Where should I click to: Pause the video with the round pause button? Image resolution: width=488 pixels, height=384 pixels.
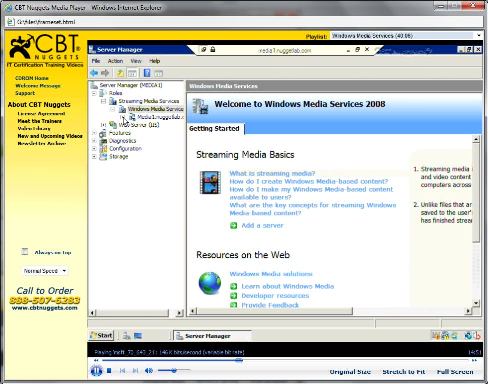tap(96, 371)
